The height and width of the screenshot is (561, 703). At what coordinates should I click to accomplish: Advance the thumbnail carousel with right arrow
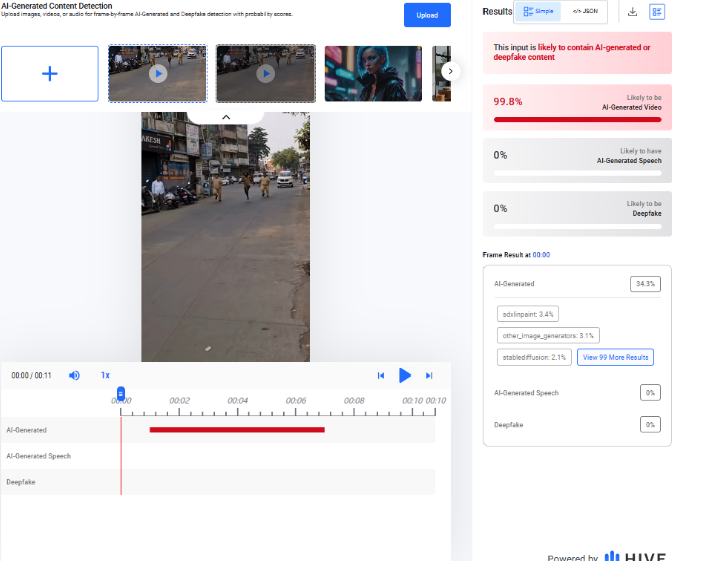point(451,71)
